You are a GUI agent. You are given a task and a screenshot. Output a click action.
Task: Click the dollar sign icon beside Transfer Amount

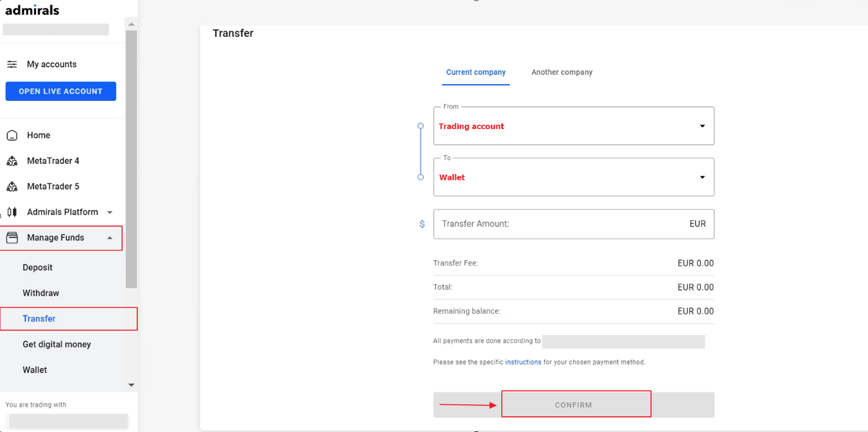[x=422, y=224]
